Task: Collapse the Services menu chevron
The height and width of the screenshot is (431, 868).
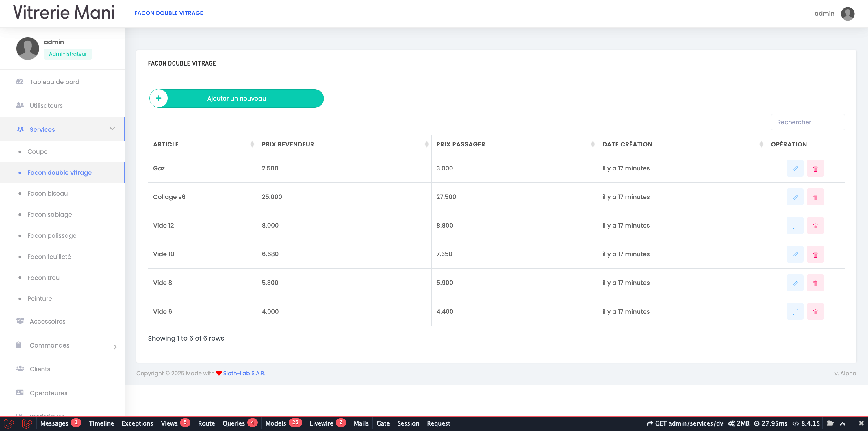Action: [112, 129]
